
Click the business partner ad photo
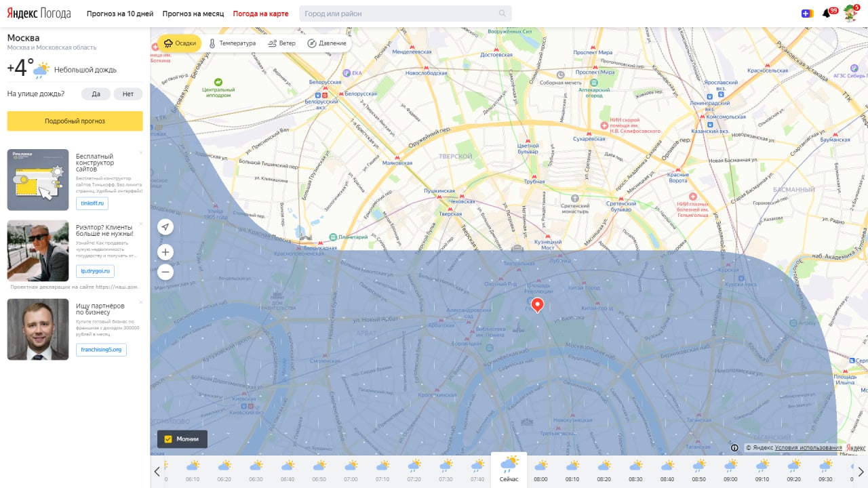tap(38, 329)
